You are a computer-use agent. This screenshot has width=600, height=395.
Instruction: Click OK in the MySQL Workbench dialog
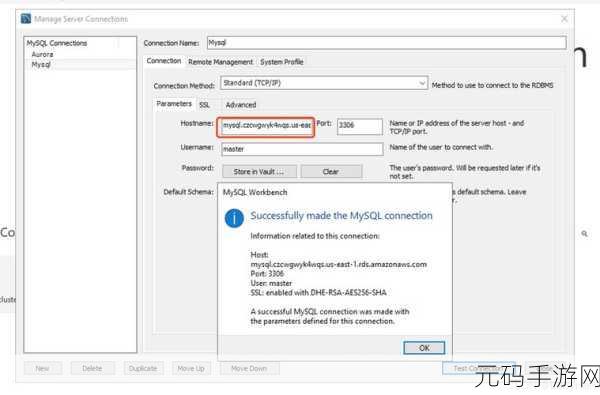tap(424, 348)
